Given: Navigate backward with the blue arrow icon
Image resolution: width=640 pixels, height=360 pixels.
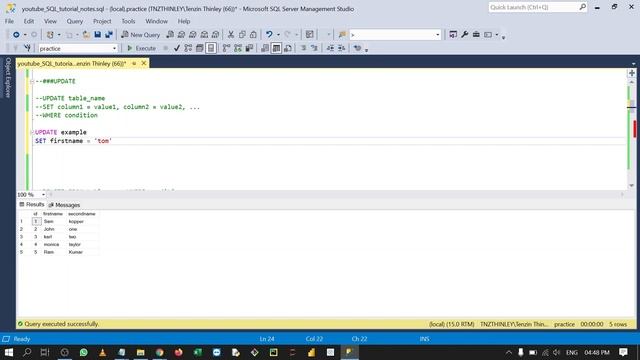Looking at the screenshot, I should [x=16, y=35].
